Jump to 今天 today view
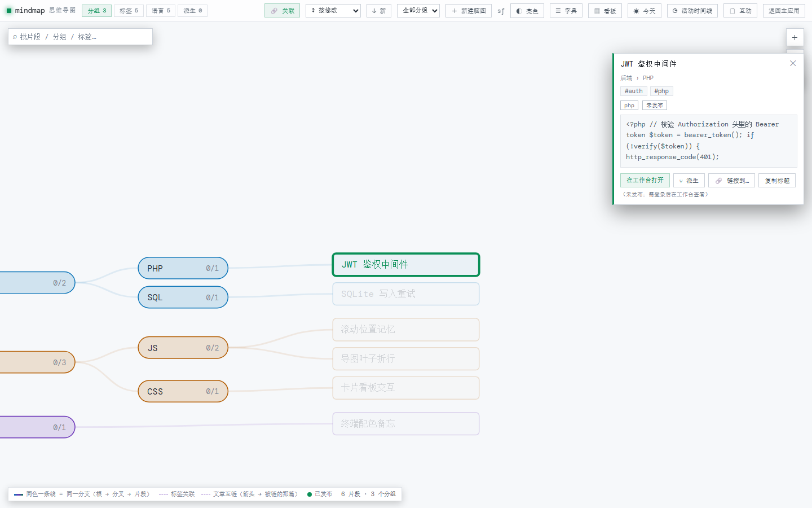Image resolution: width=812 pixels, height=508 pixels. 645,11
